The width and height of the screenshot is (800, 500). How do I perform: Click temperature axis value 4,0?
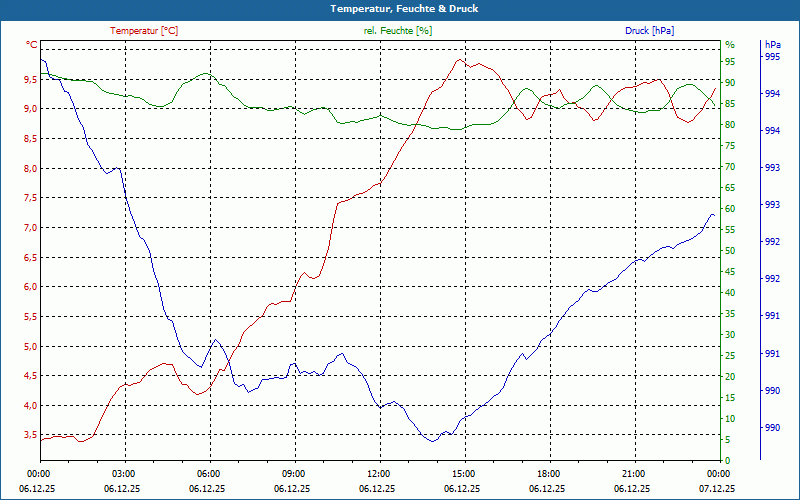(x=31, y=406)
